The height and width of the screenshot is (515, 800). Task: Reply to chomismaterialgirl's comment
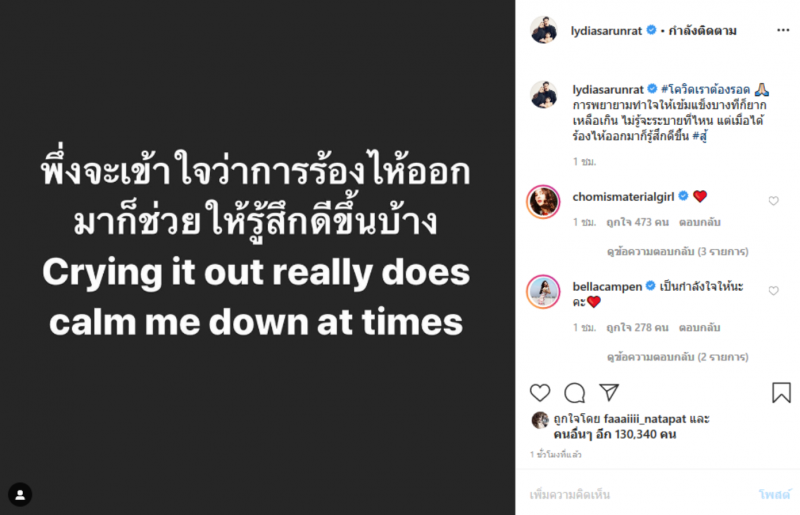click(x=700, y=221)
